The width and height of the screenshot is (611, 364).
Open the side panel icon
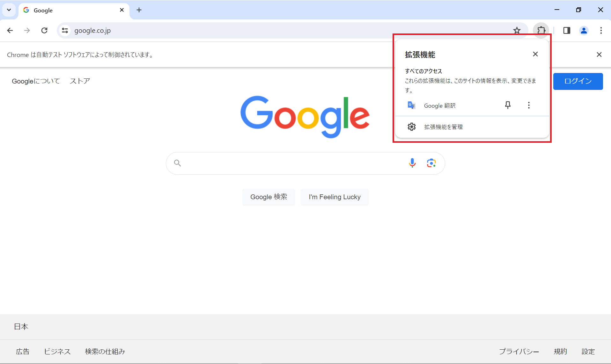pos(567,30)
